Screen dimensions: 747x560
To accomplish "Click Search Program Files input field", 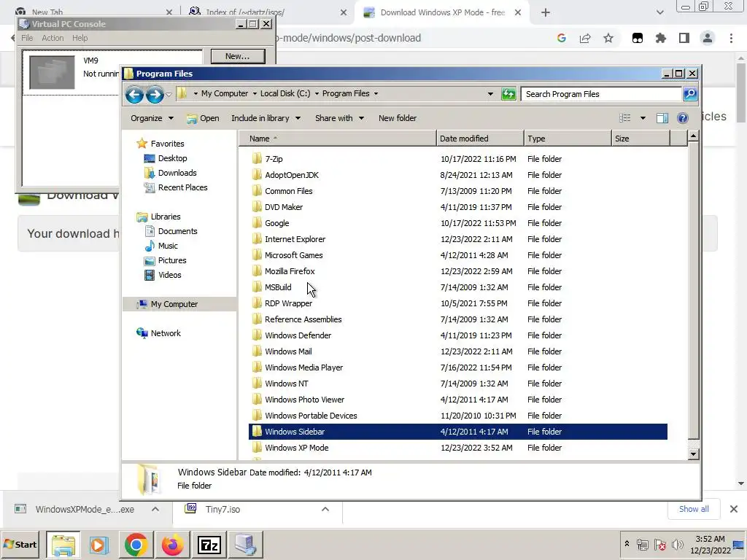I will click(601, 94).
